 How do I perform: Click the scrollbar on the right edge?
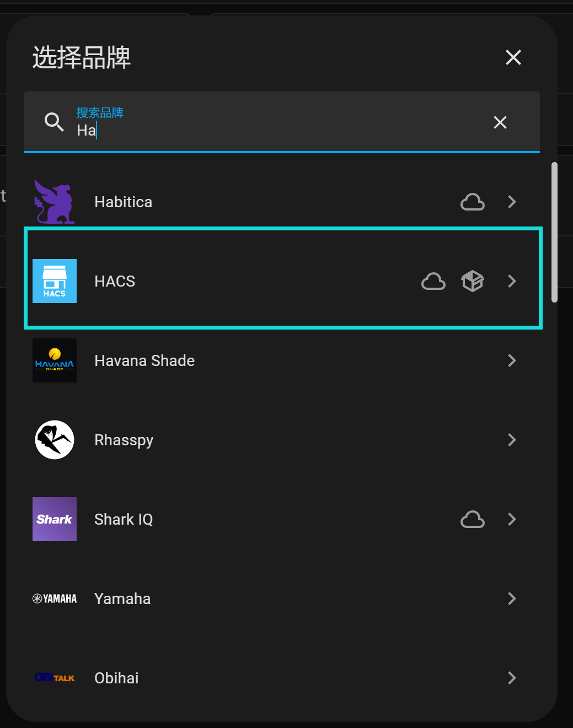[x=555, y=231]
